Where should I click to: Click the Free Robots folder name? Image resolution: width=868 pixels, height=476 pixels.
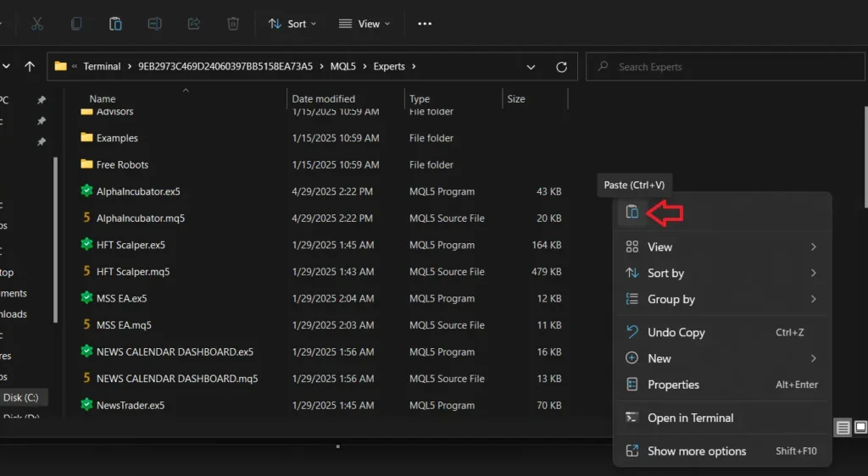tap(122, 165)
